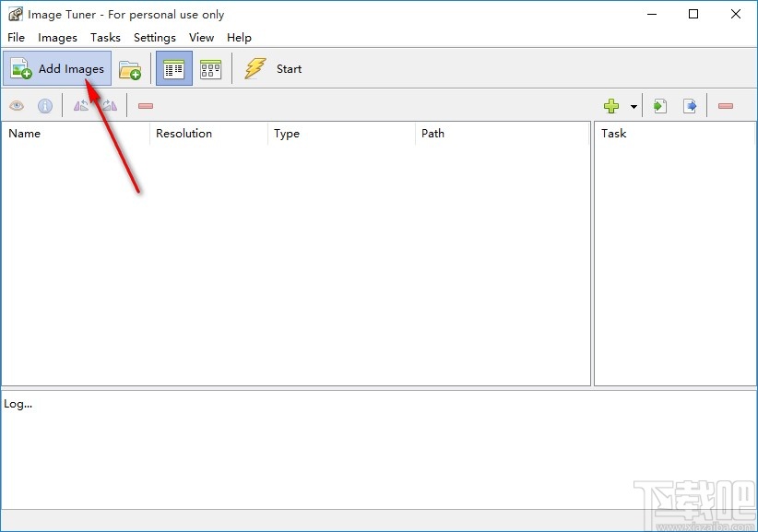Click the Log text area
This screenshot has height=532, width=758.
tap(378, 449)
